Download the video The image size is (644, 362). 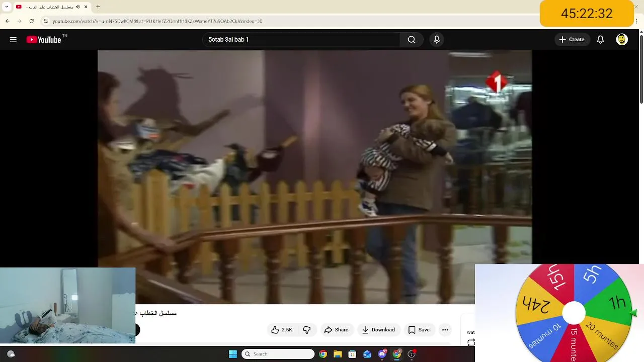(x=378, y=330)
